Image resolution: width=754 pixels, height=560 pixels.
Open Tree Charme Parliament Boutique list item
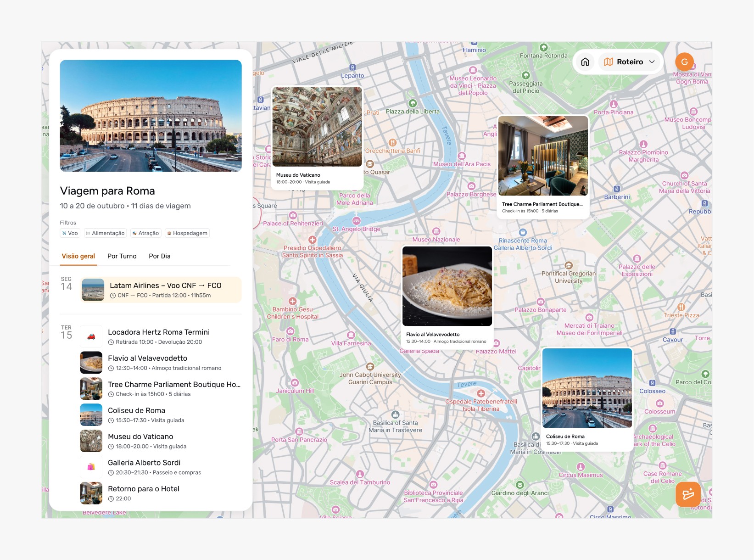coord(161,389)
